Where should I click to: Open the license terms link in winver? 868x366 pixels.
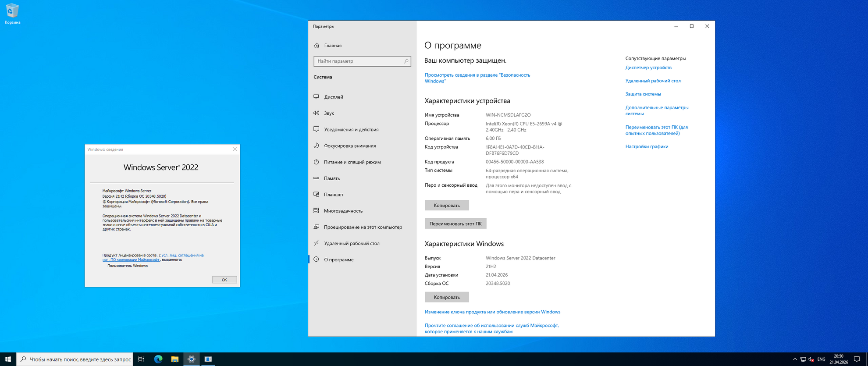coord(153,257)
